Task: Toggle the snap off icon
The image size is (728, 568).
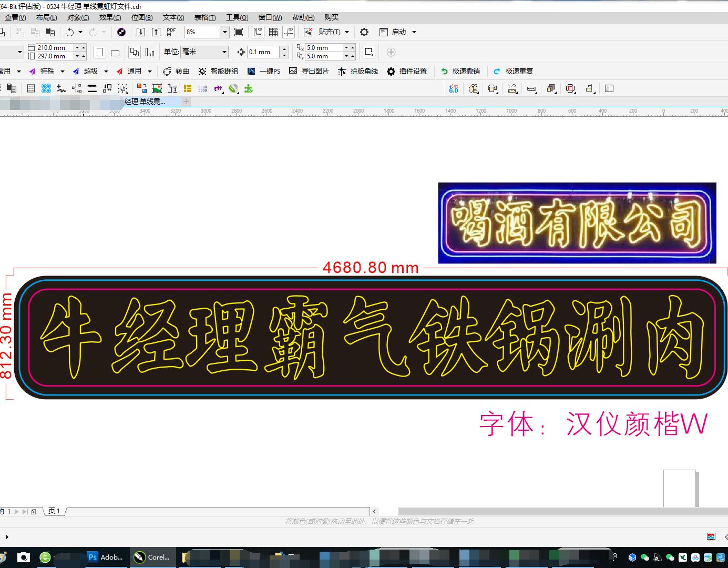Action: [x=308, y=32]
